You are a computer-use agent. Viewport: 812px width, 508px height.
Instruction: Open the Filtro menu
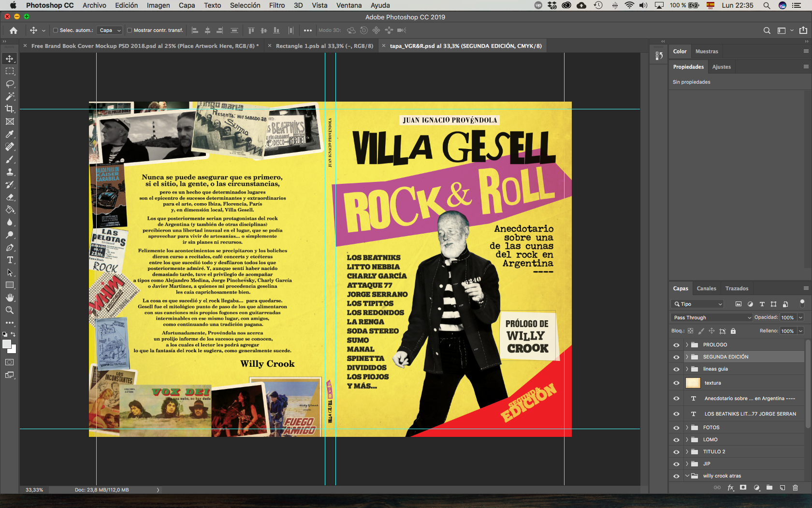(277, 5)
